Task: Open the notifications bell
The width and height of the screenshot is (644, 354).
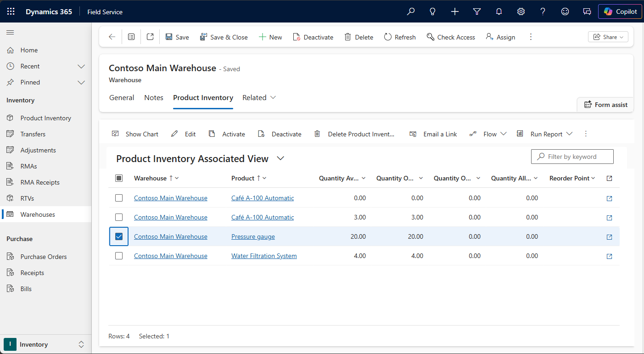Action: pos(499,11)
